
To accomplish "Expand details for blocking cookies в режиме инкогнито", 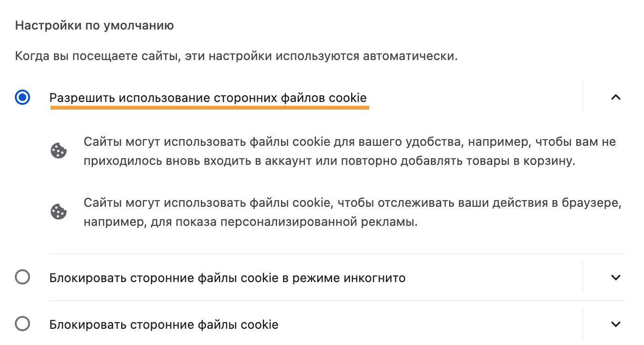I will point(616,277).
